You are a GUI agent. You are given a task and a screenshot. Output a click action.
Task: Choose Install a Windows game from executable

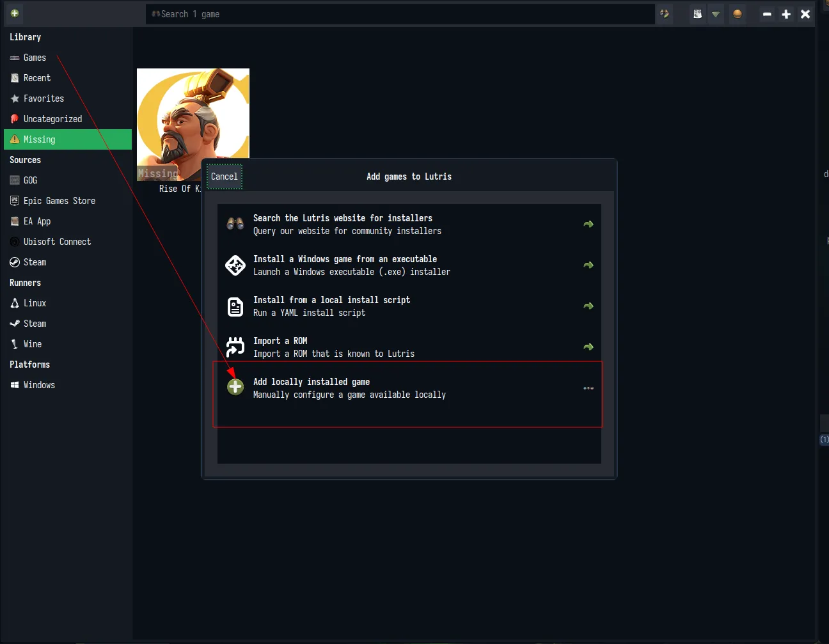pos(409,265)
